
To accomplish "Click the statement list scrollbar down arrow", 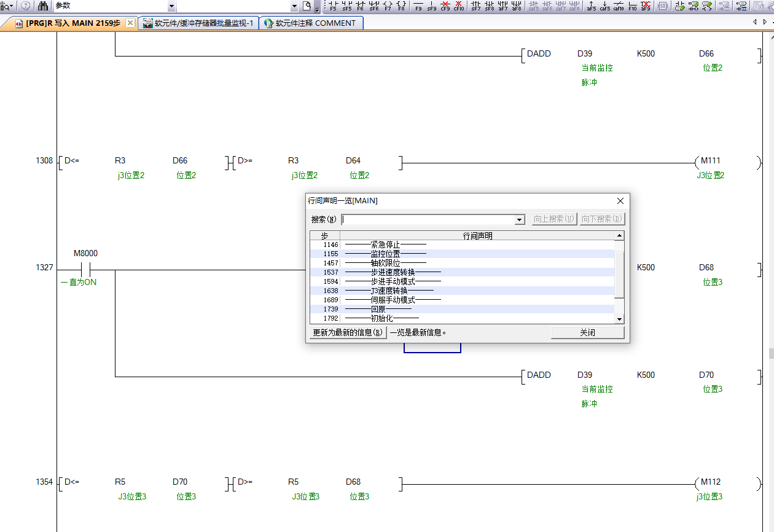I will (x=619, y=319).
